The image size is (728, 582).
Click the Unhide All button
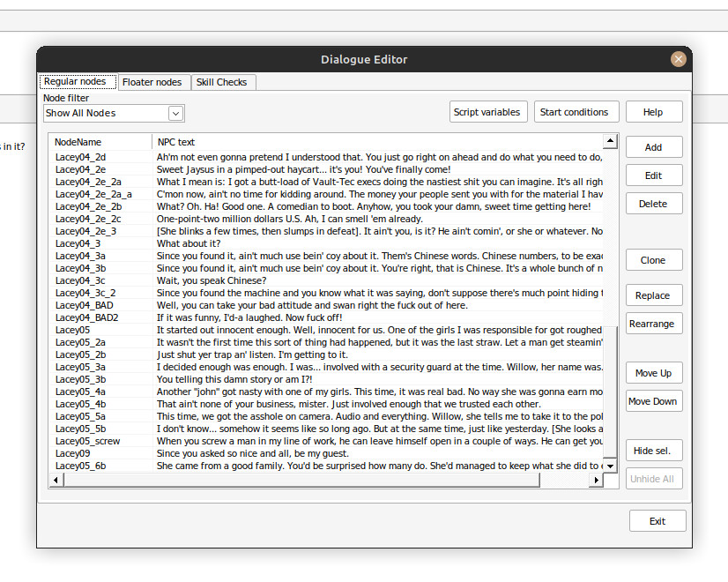click(654, 479)
